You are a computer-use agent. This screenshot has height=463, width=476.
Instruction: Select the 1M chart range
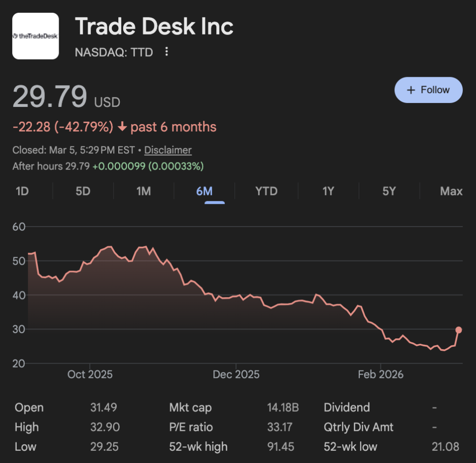tap(143, 191)
